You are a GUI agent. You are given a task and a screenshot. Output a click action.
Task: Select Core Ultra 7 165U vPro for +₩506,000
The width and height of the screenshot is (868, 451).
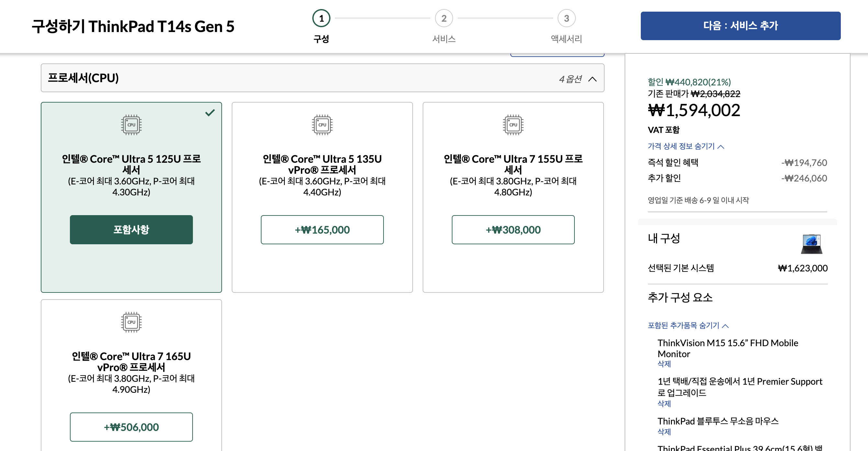point(131,427)
